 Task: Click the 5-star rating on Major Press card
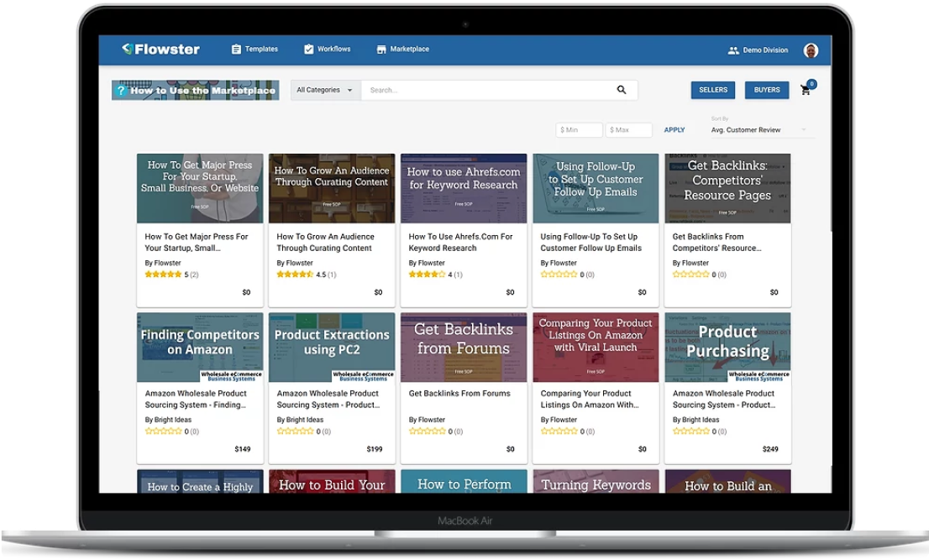pos(164,275)
